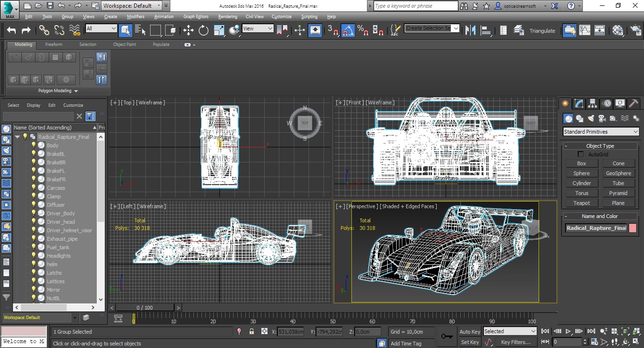The width and height of the screenshot is (644, 348).
Task: Toggle 3D Snaps
Action: (x=333, y=31)
